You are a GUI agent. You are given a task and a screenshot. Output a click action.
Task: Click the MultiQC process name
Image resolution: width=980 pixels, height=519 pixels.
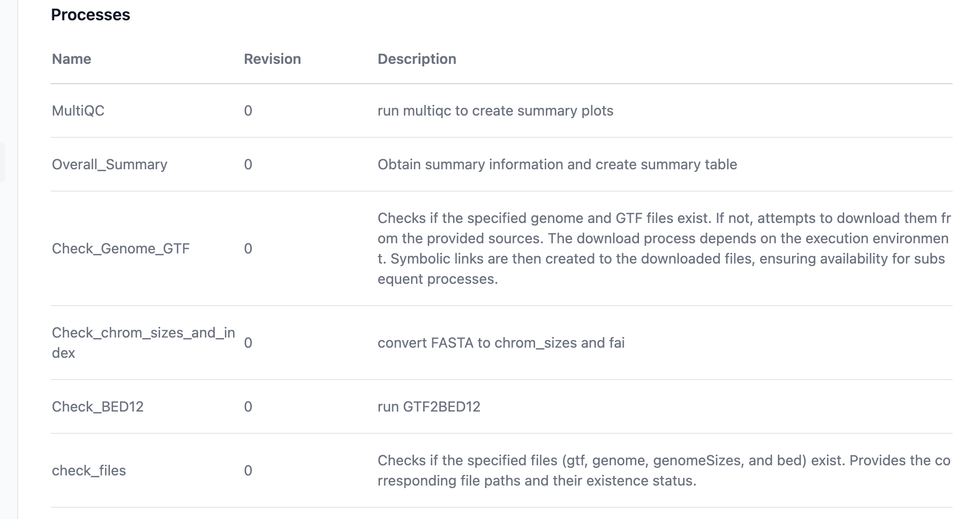click(x=78, y=110)
